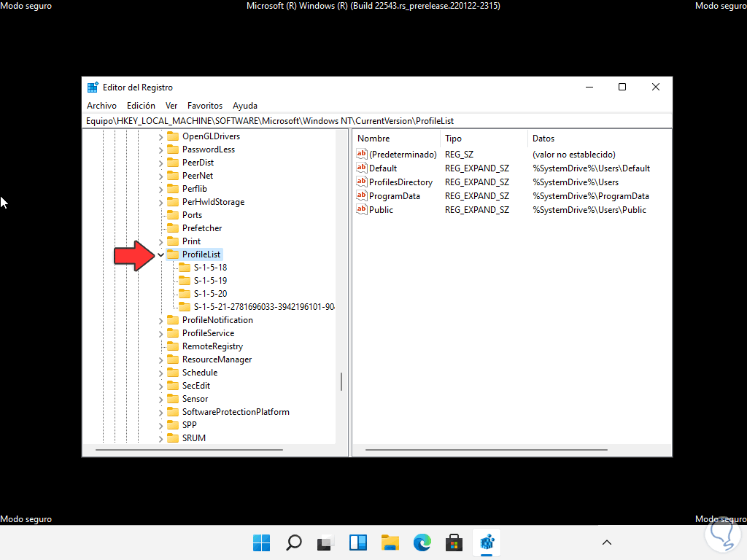Maximize the Registry Editor window
Screen dimensions: 747x560
click(622, 87)
